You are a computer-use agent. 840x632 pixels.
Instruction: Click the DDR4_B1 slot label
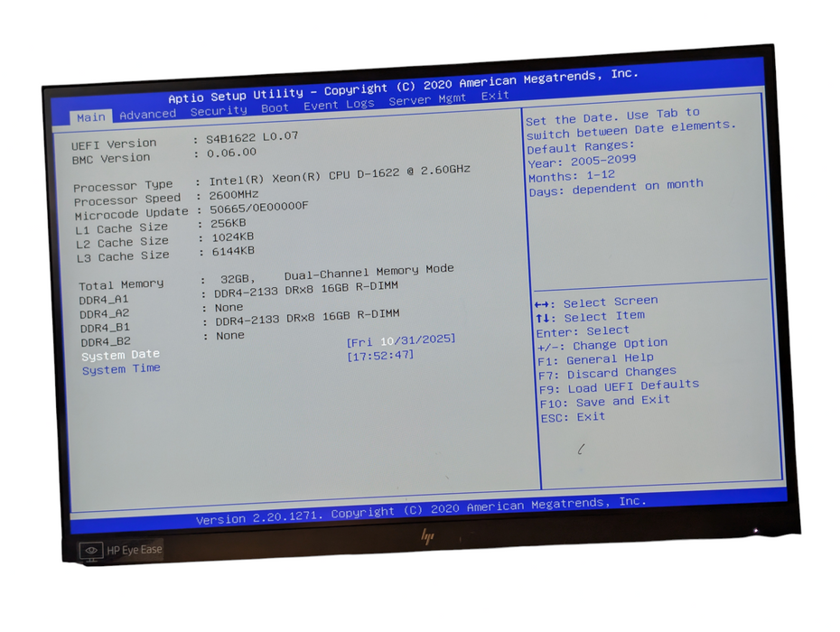click(x=105, y=328)
